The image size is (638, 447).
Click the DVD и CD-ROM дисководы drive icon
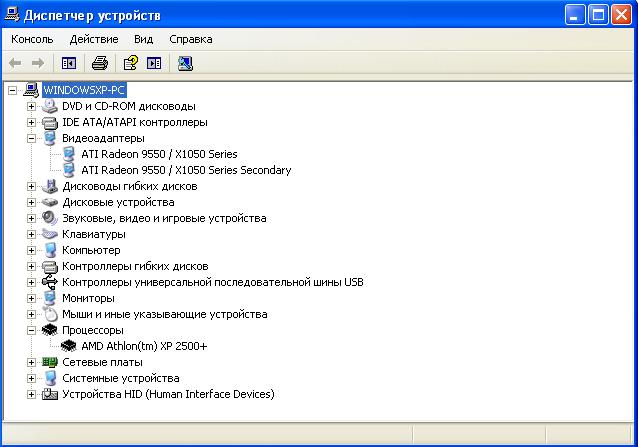50,106
